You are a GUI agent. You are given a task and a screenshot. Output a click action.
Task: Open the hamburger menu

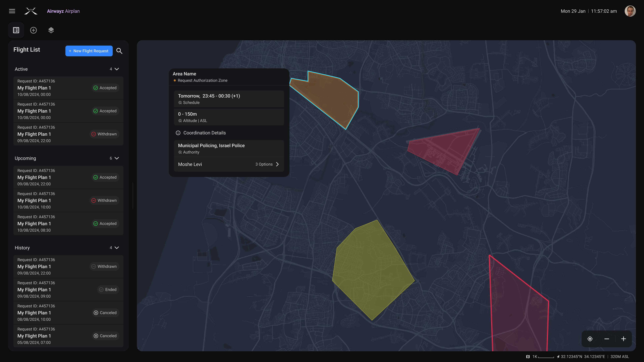tap(12, 11)
